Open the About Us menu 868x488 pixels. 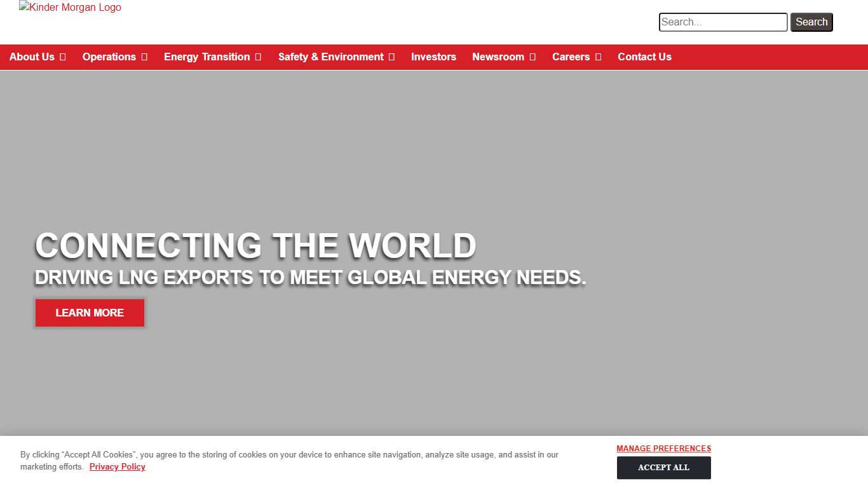pyautogui.click(x=32, y=57)
